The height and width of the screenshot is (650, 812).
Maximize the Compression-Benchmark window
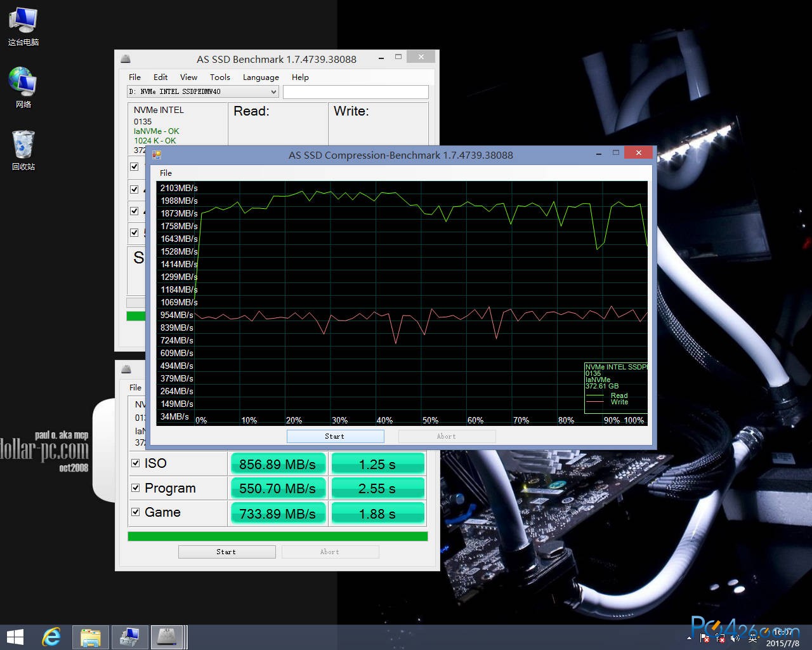(x=615, y=153)
